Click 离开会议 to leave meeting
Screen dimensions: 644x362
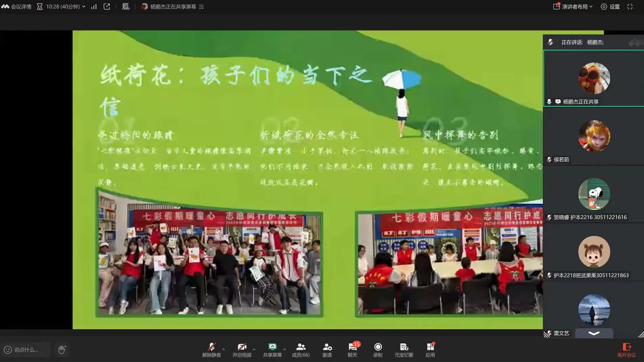pyautogui.click(x=626, y=350)
